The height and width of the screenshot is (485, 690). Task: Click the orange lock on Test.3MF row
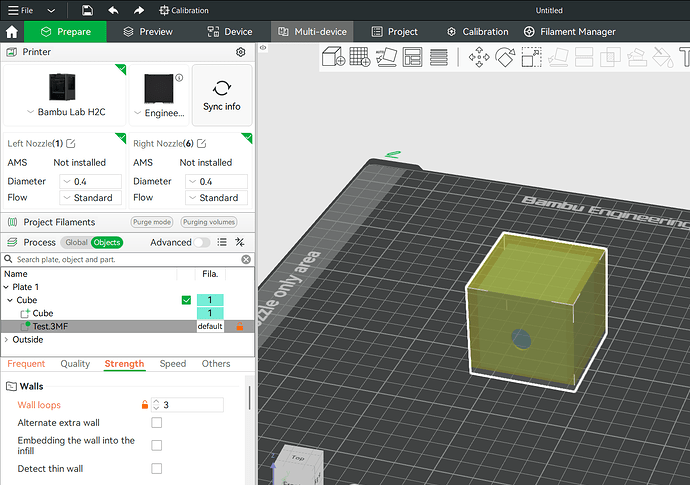point(240,326)
